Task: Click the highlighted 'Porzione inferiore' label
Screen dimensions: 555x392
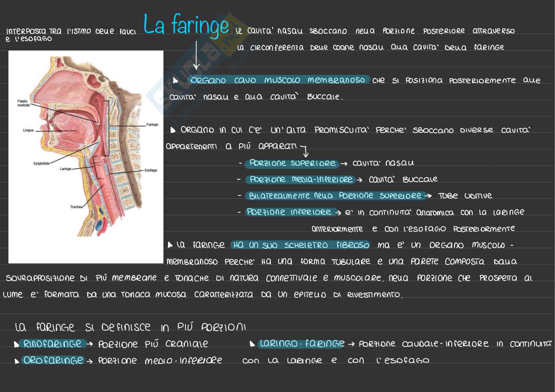Action: pos(289,212)
